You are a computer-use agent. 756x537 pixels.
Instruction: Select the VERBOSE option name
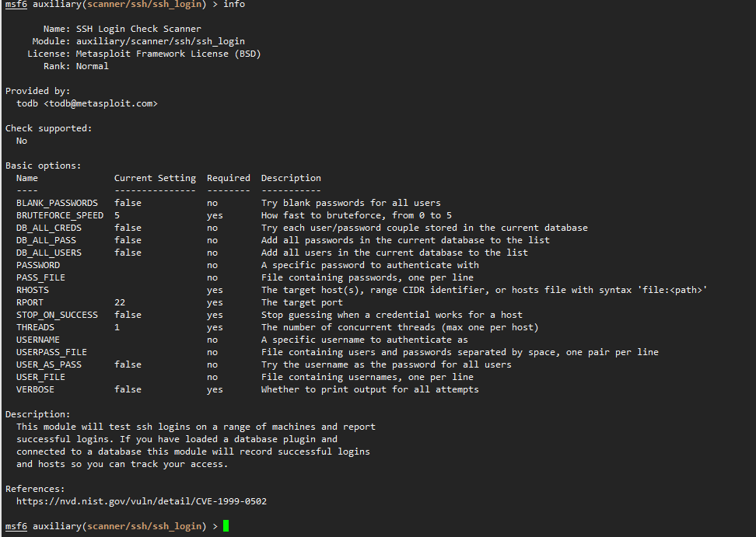pyautogui.click(x=35, y=389)
